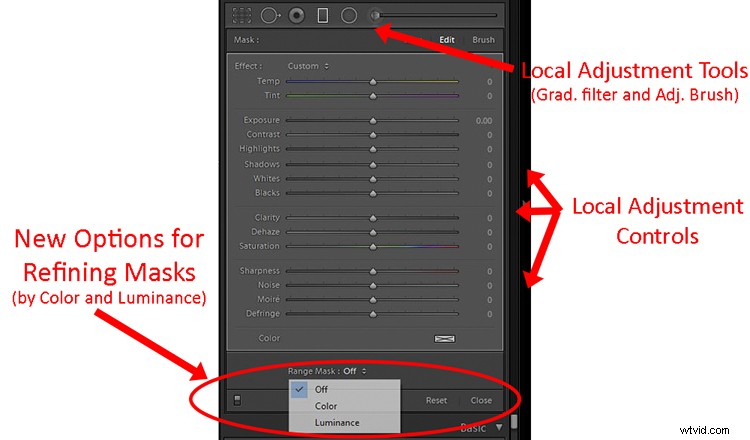Image resolution: width=750 pixels, height=440 pixels.
Task: Click the Moiré slider handle
Action: (x=373, y=300)
